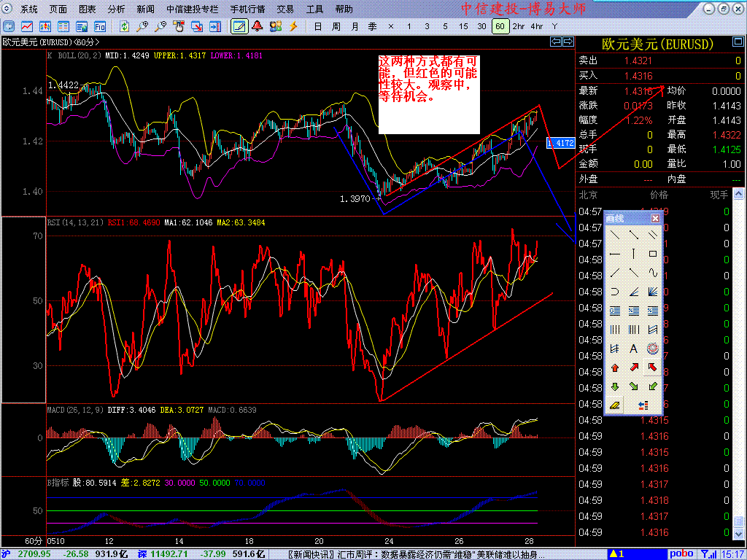
Task: Select the parallel lines drawing tool
Action: point(653,235)
